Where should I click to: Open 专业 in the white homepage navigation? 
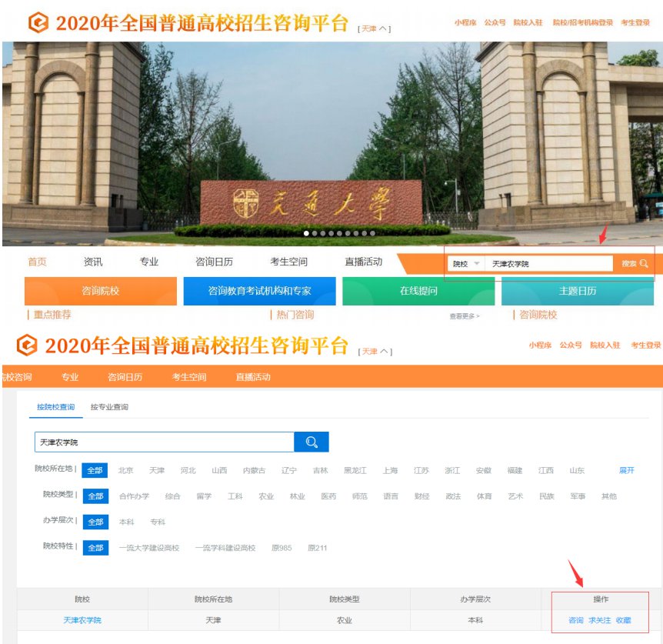click(x=149, y=262)
